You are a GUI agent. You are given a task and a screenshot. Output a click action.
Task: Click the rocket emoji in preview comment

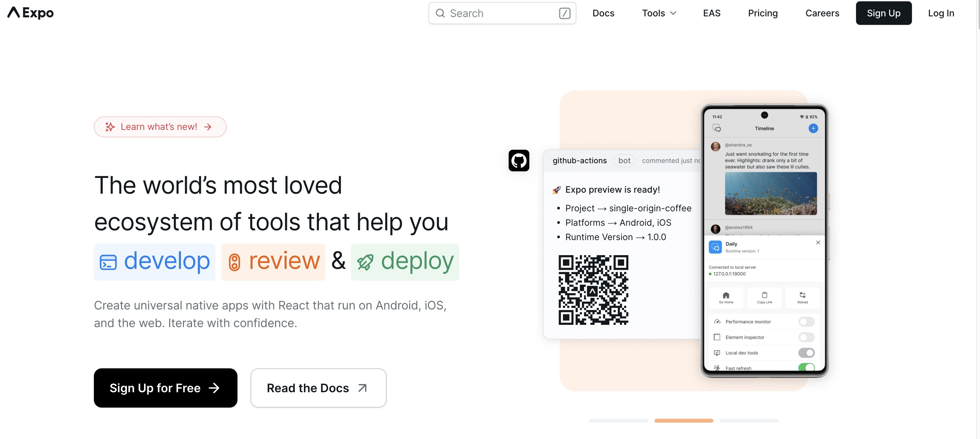point(557,190)
